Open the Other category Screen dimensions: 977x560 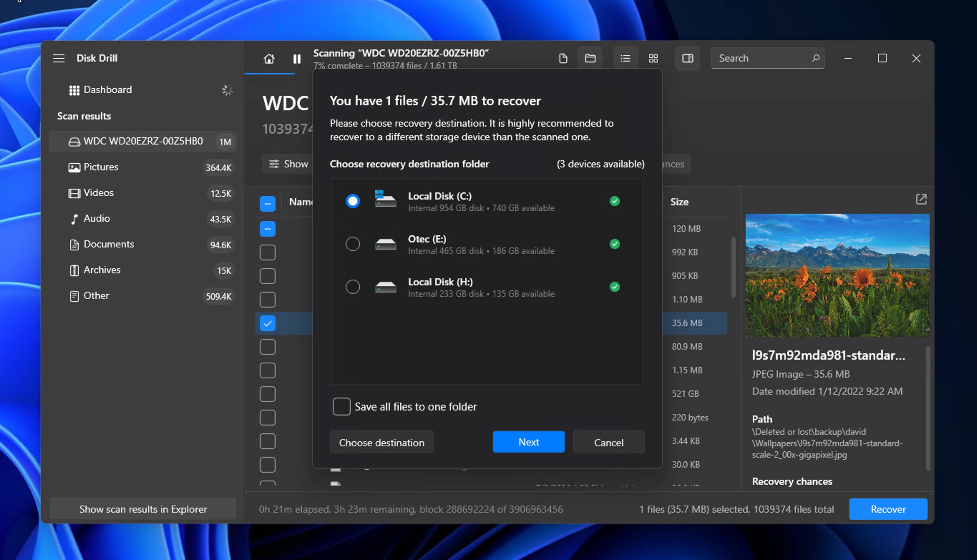pos(142,296)
